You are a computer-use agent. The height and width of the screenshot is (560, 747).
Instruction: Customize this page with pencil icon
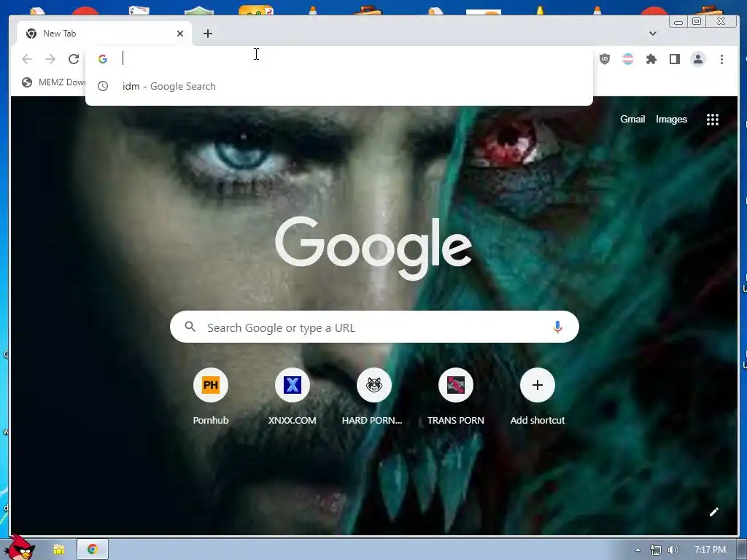tap(713, 512)
